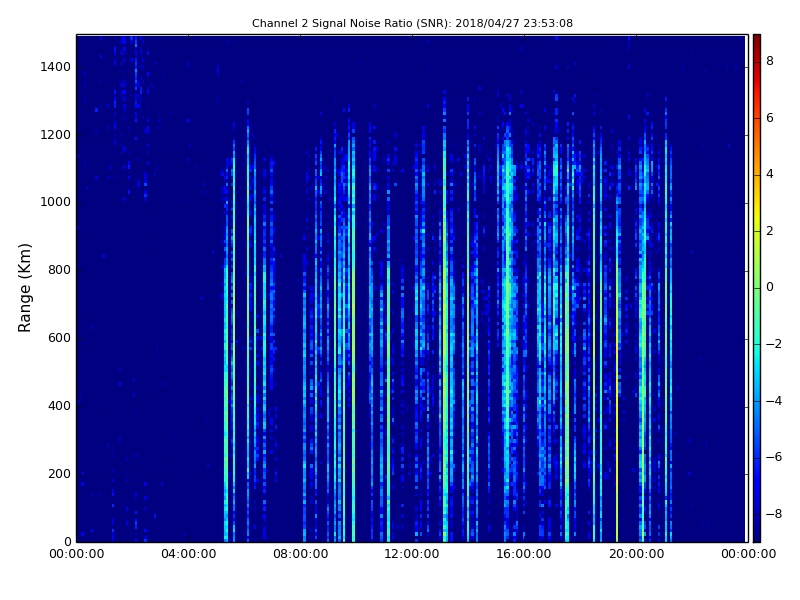Click the colorbar tick label 8
Screen dimensions: 800x600
[x=770, y=61]
